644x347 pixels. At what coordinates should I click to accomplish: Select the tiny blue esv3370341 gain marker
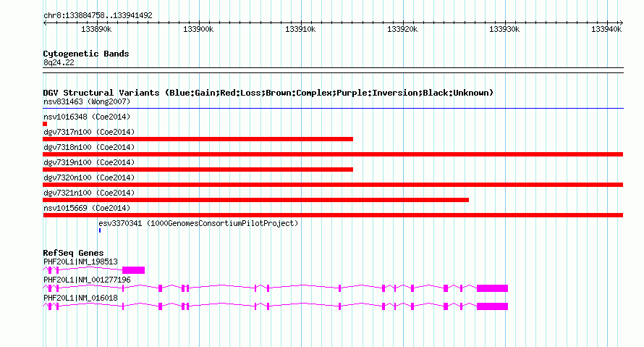(100, 230)
